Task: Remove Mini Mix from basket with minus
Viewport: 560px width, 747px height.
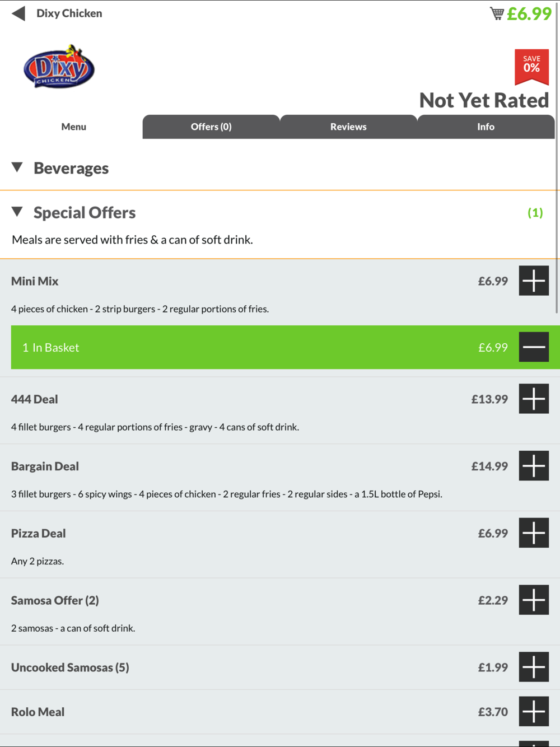Action: pos(534,347)
